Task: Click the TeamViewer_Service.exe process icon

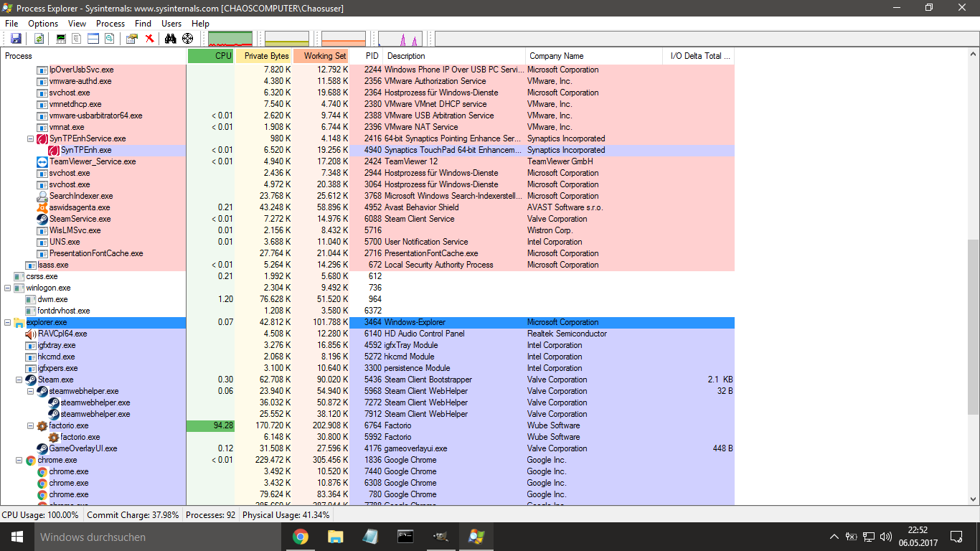Action: coord(42,161)
